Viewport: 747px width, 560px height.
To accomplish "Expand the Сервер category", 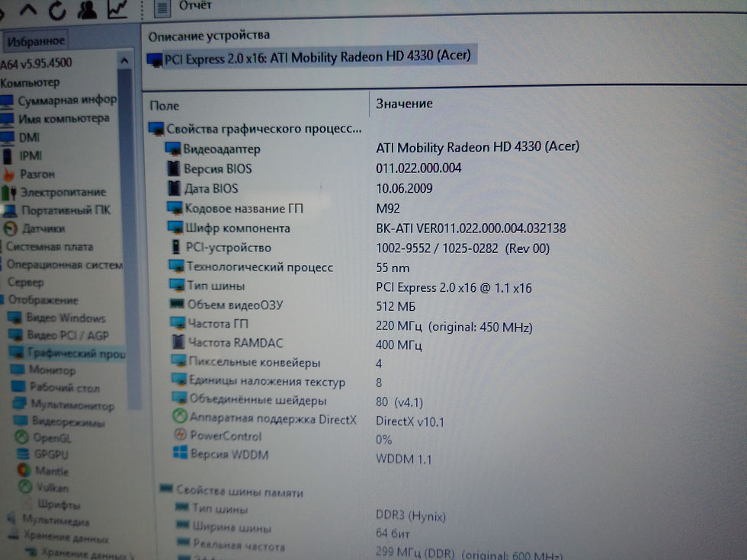I will (26, 283).
